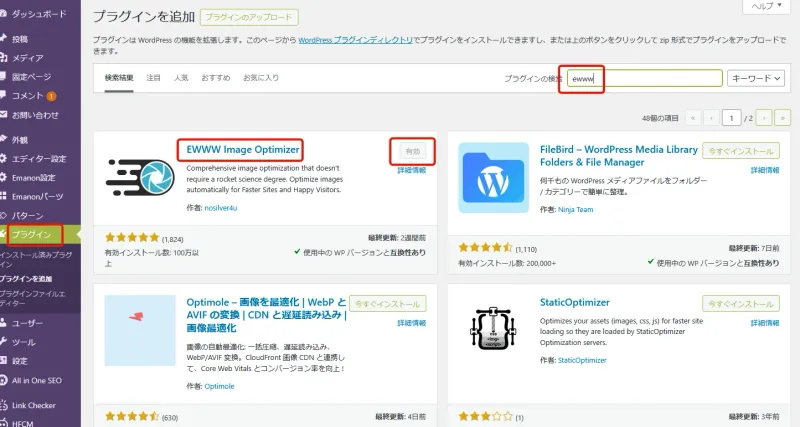Open 詳細情報 for FileBird
800x427 pixels.
click(765, 170)
